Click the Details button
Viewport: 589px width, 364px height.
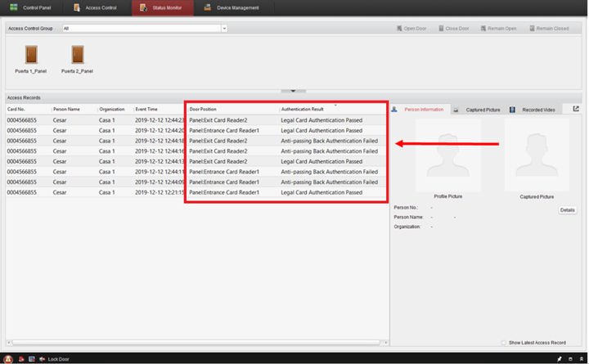[567, 210]
